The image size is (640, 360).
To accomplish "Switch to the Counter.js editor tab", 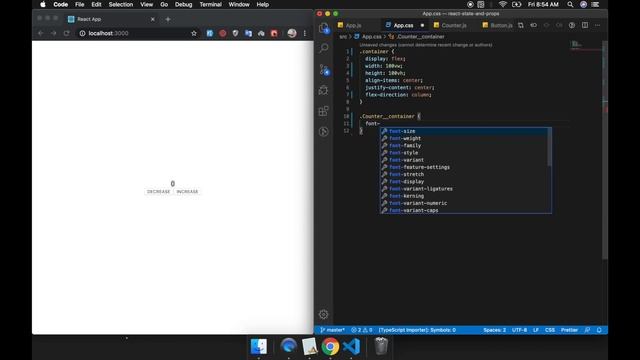I will point(454,25).
